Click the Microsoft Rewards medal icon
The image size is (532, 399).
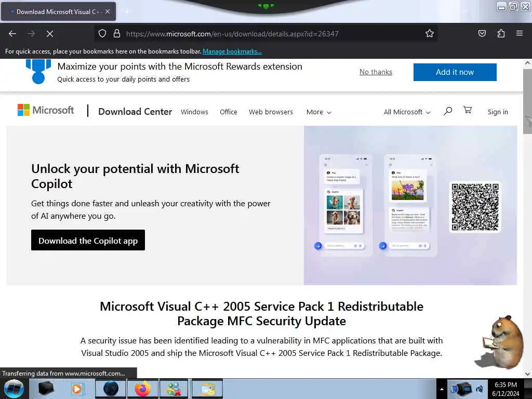[38, 72]
